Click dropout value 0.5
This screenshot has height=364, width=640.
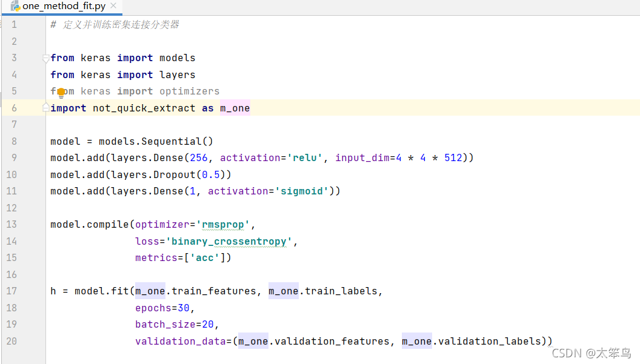point(211,175)
